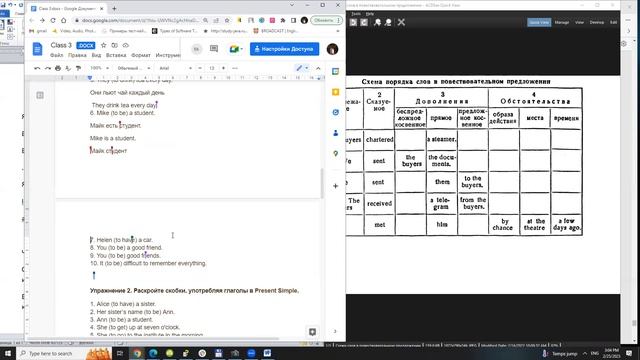Open the Arial font dropdown

[x=176, y=68]
